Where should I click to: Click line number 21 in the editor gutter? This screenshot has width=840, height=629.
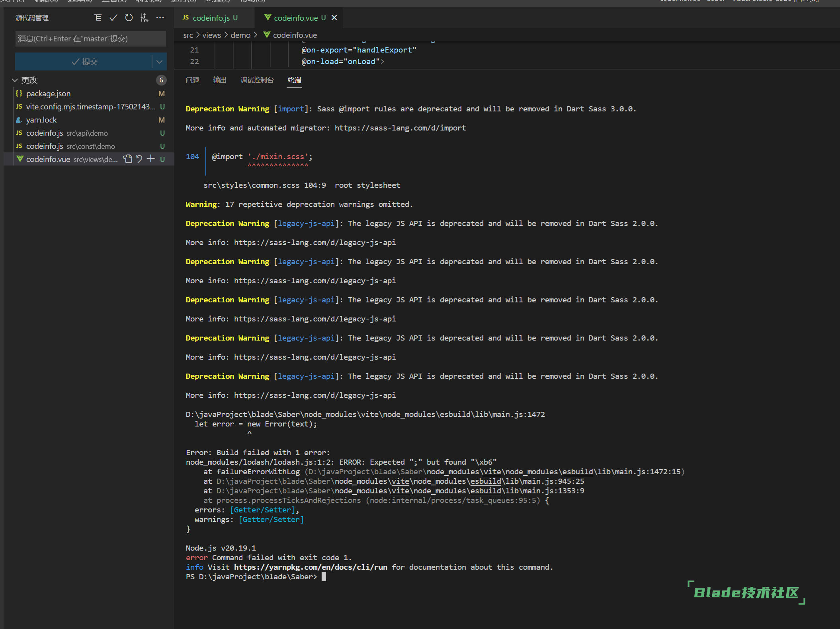coord(194,50)
